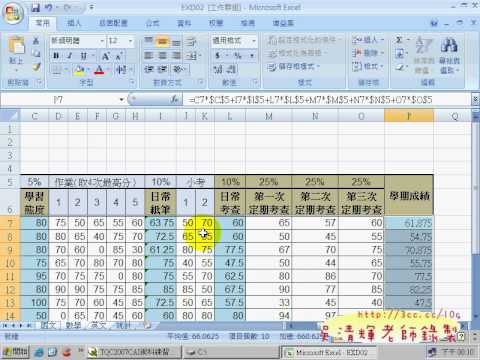Click the Find and Select binoculars icon
Viewport: 480px width, 360px height.
pyautogui.click(x=449, y=45)
